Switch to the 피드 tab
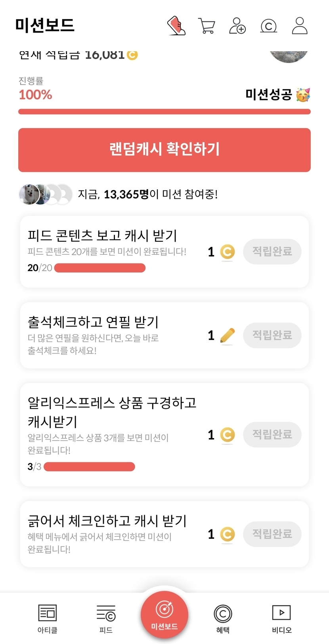This screenshot has height=644, width=329. tap(106, 619)
